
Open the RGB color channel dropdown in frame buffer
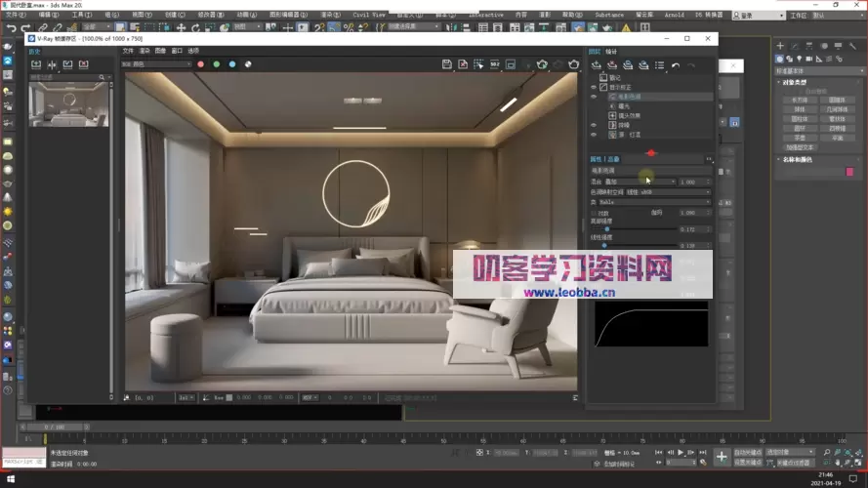pos(156,64)
